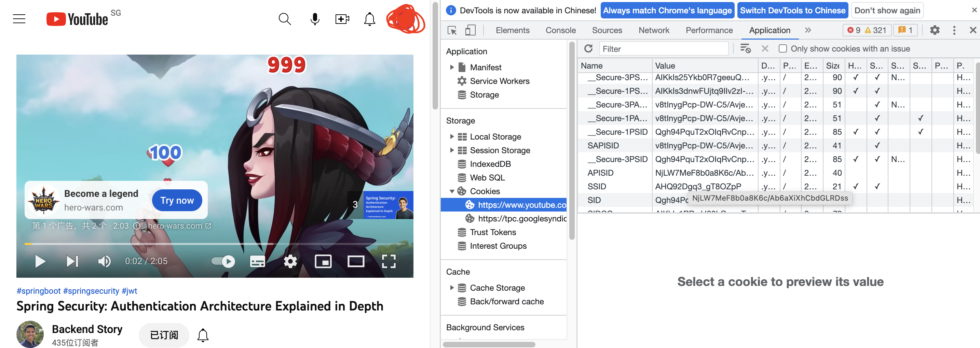
Task: Click 'Switch DevTools to Chinese' button
Action: 792,11
